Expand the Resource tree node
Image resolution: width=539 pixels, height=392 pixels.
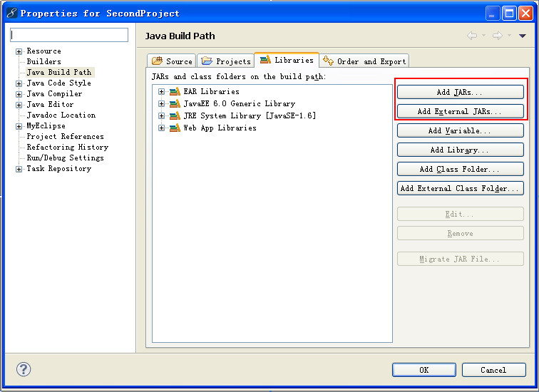(x=19, y=51)
